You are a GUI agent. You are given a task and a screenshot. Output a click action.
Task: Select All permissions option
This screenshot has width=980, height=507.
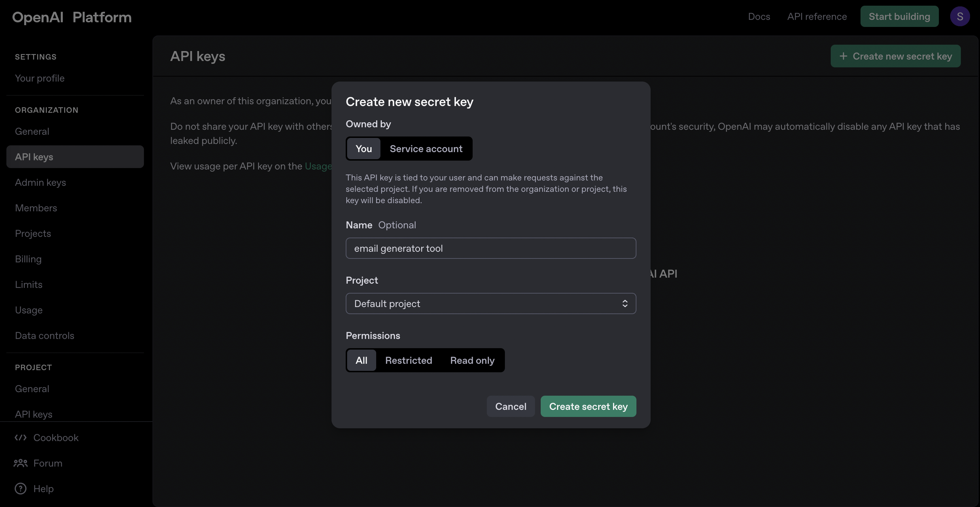(x=361, y=360)
